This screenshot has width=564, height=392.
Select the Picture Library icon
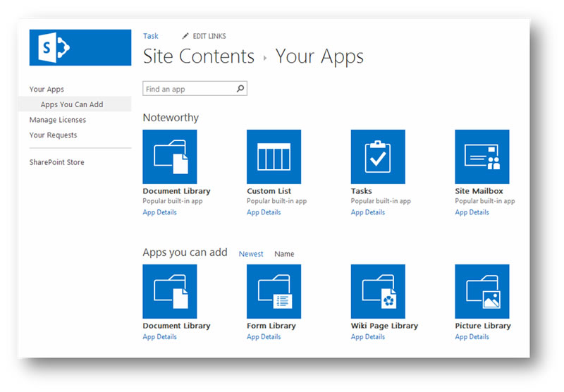tap(482, 291)
